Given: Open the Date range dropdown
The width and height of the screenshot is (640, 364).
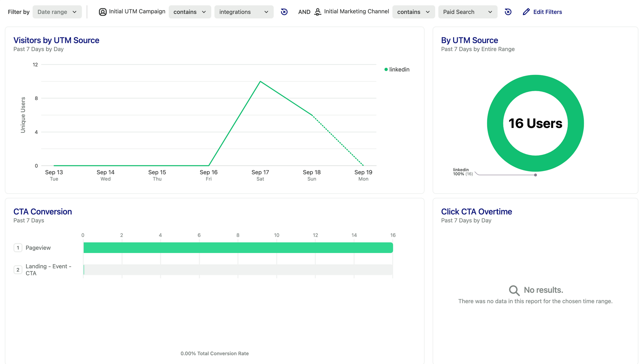Looking at the screenshot, I should pyautogui.click(x=57, y=12).
